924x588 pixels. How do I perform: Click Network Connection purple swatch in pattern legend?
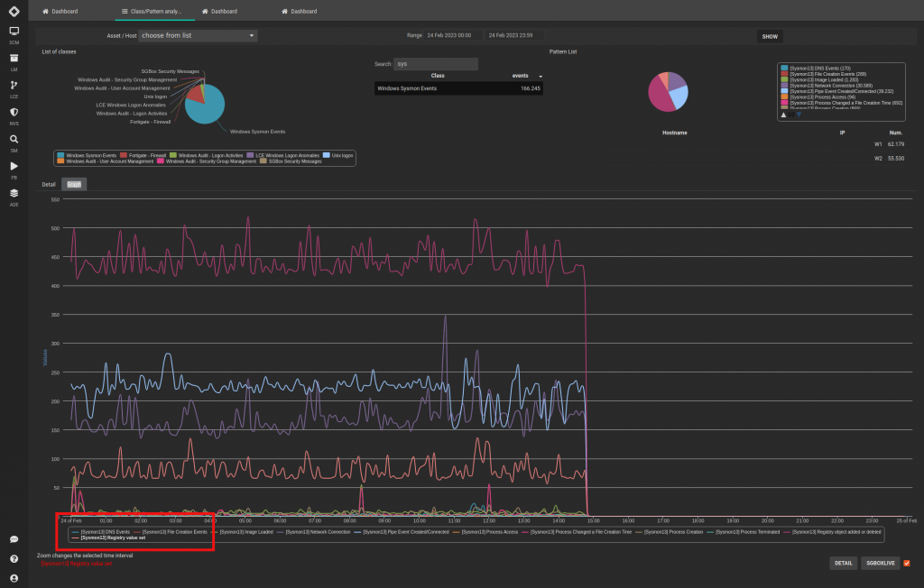(x=784, y=86)
